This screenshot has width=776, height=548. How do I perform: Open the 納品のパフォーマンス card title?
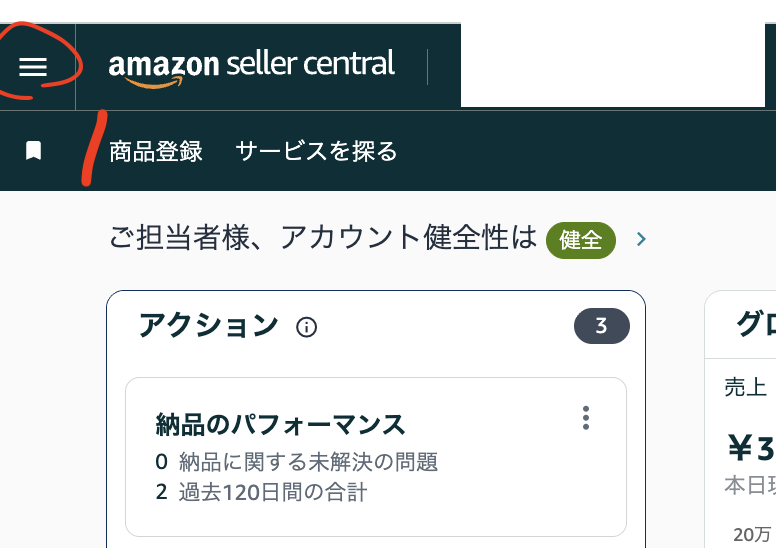click(x=281, y=424)
